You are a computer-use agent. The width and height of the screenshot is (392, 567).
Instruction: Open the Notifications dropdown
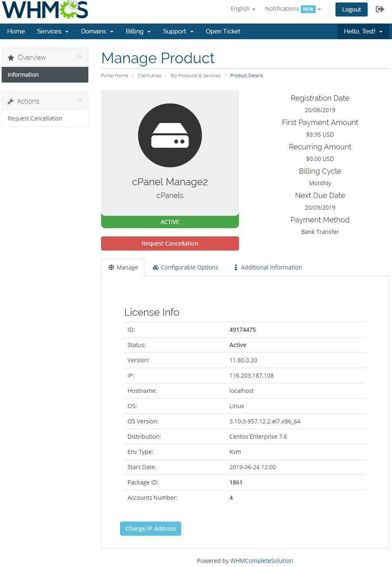coord(293,9)
